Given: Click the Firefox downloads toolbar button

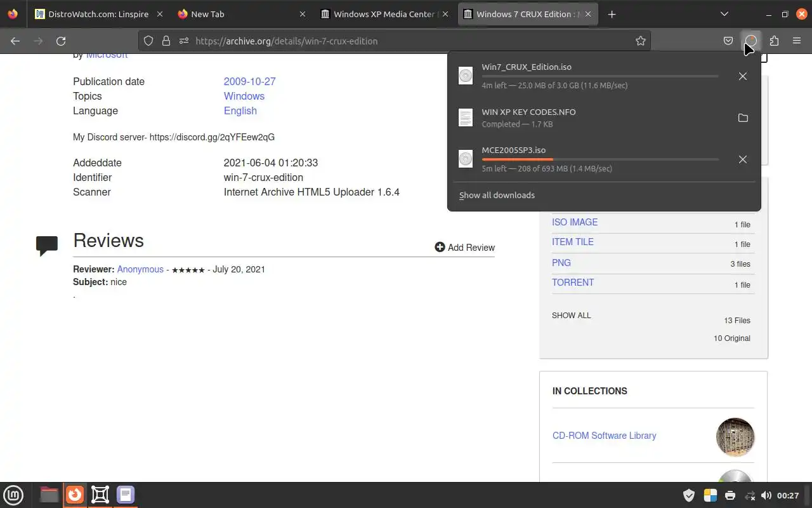Looking at the screenshot, I should pos(751,41).
